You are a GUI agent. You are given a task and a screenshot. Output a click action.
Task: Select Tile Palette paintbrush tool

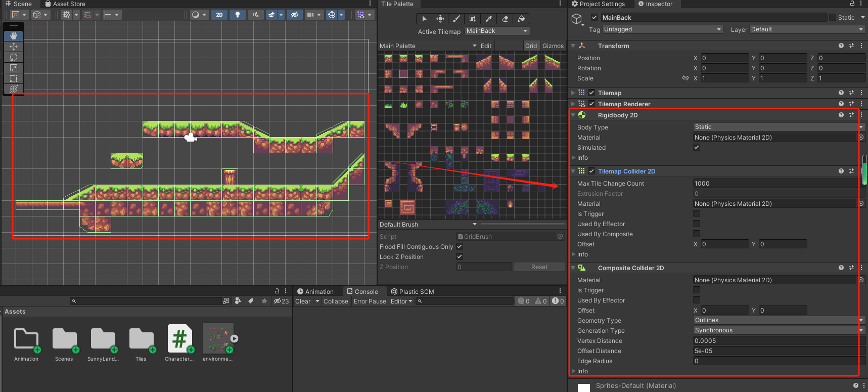(456, 19)
